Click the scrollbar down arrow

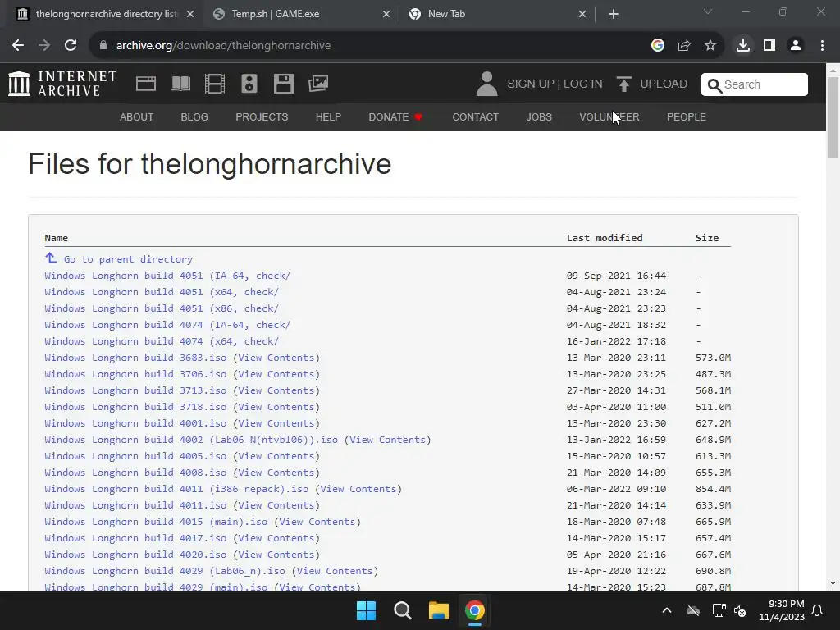[833, 583]
